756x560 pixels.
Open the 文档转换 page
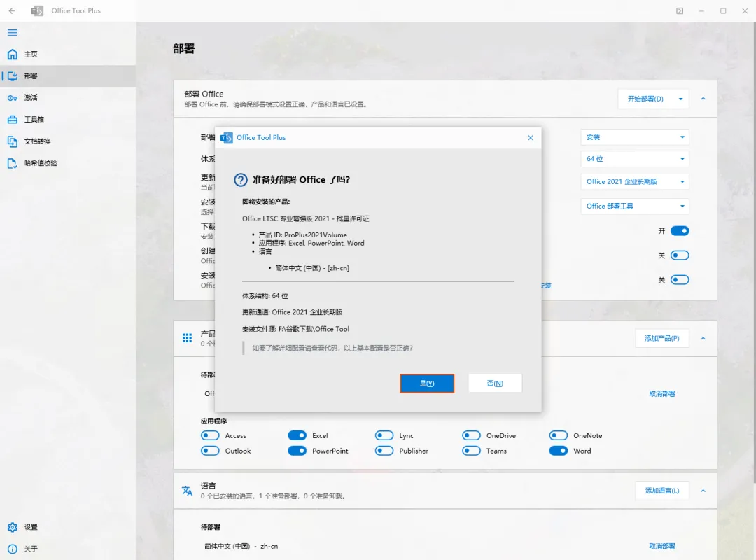click(x=68, y=141)
